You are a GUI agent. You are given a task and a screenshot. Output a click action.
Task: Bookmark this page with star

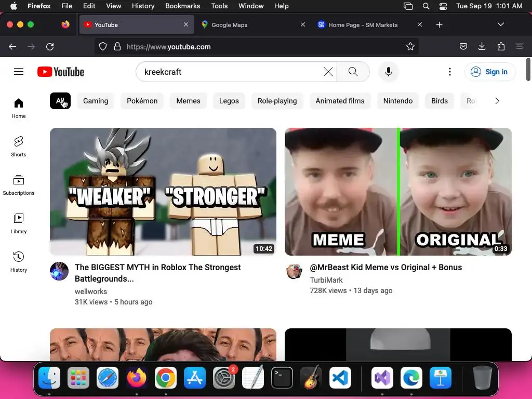pos(410,46)
